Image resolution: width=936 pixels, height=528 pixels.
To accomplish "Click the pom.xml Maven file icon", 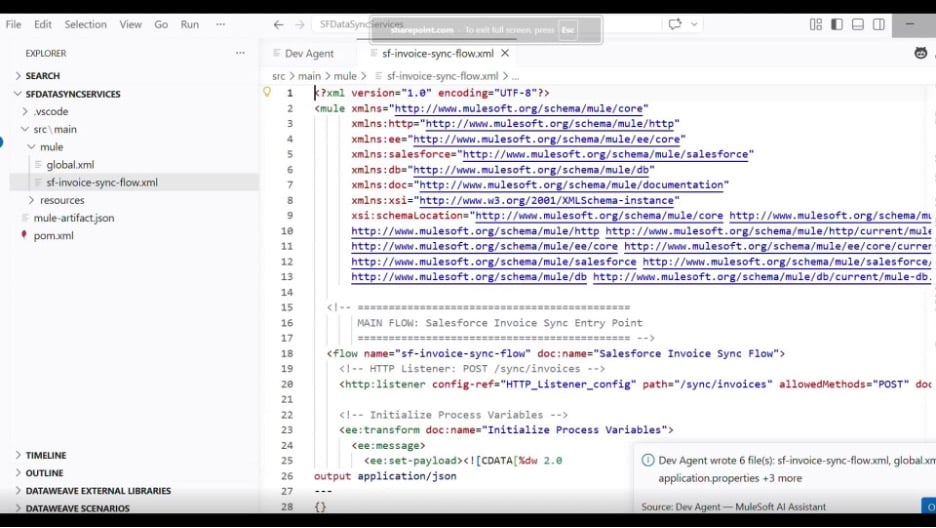I will (x=24, y=235).
